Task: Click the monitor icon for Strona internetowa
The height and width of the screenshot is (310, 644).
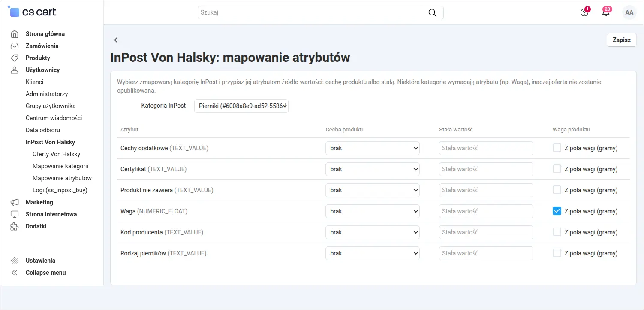Action: [x=15, y=214]
